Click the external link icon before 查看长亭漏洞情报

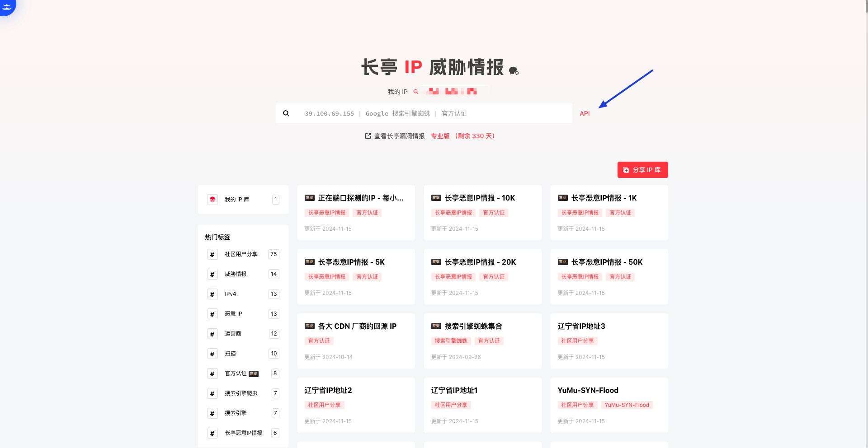(x=368, y=136)
